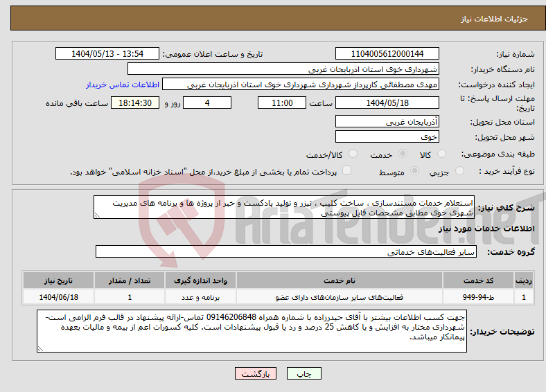Click the تعداد / مقدار column header
This screenshot has height=392, width=546.
130,280
